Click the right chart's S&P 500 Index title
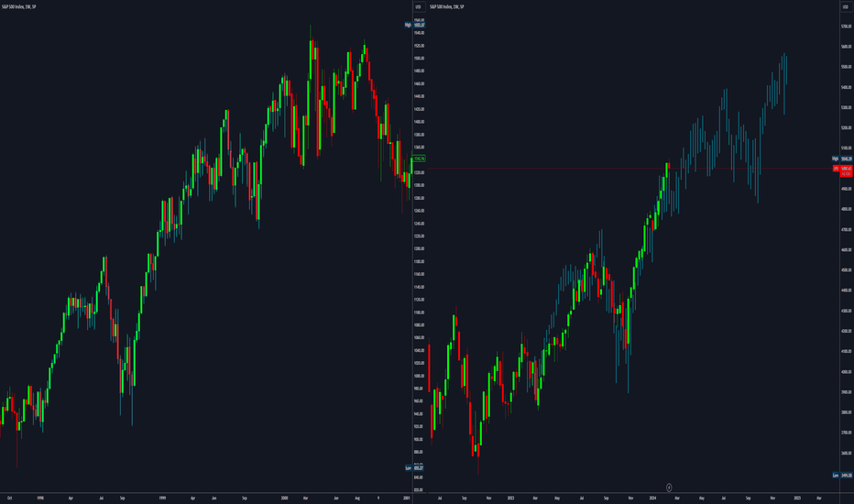The width and height of the screenshot is (854, 504). [446, 6]
